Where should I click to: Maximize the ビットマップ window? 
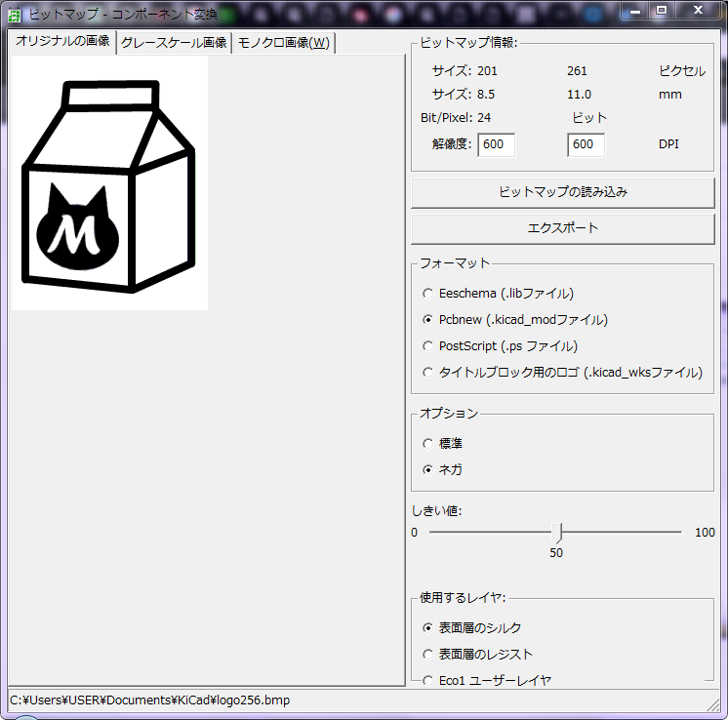[662, 10]
